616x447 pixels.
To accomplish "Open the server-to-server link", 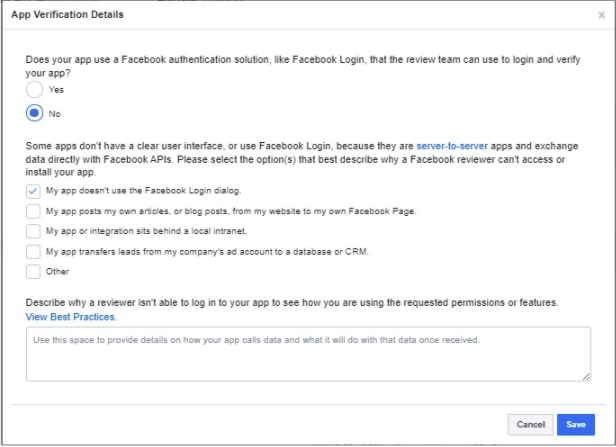I will [x=452, y=146].
